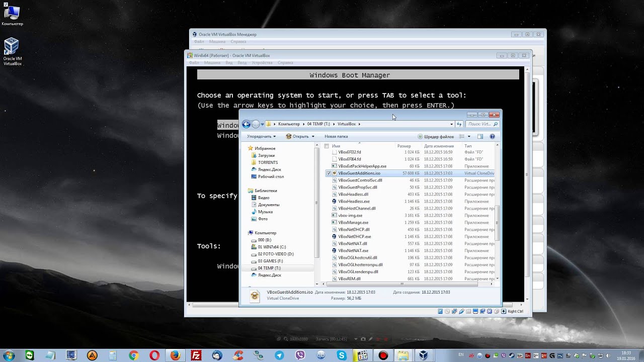
Task: Select Избранное in navigation pane
Action: tap(265, 148)
